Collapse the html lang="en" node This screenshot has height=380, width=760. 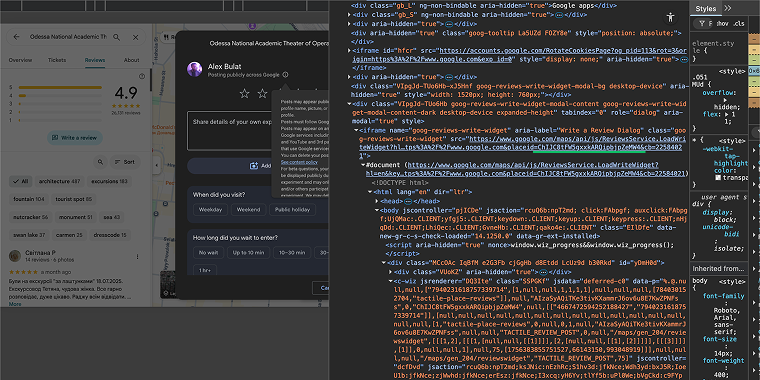click(369, 192)
